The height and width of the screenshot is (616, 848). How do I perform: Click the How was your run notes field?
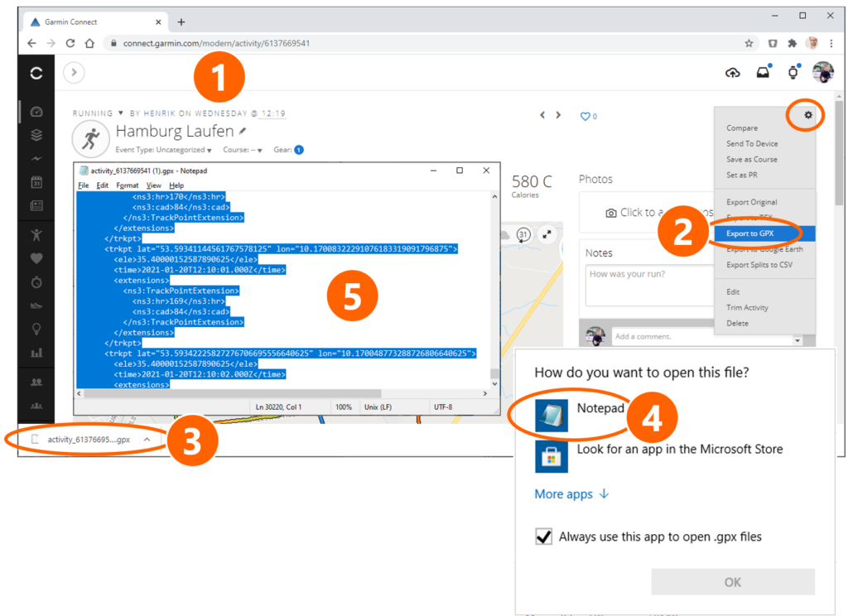coord(649,285)
